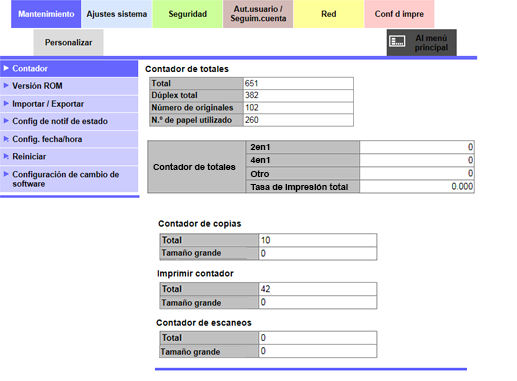Open the Mantenimiento tab

[46, 14]
